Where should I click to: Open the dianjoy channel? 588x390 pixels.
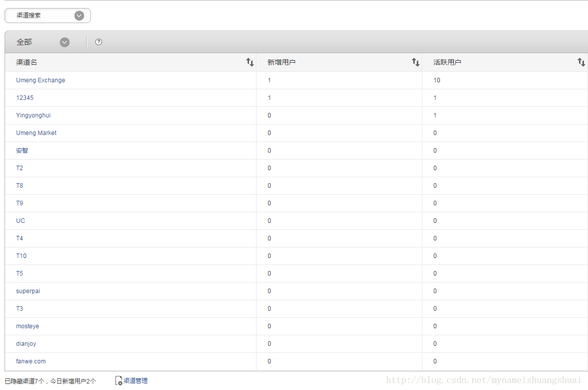pyautogui.click(x=26, y=344)
